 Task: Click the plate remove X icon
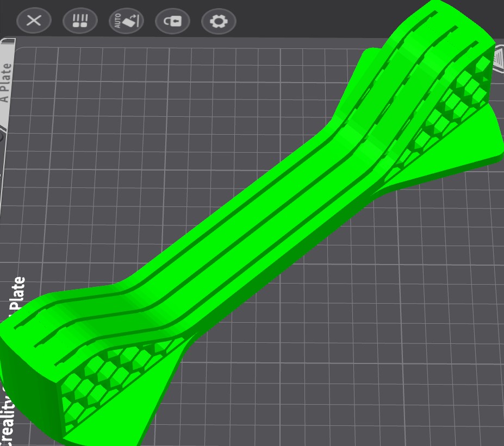tap(34, 21)
